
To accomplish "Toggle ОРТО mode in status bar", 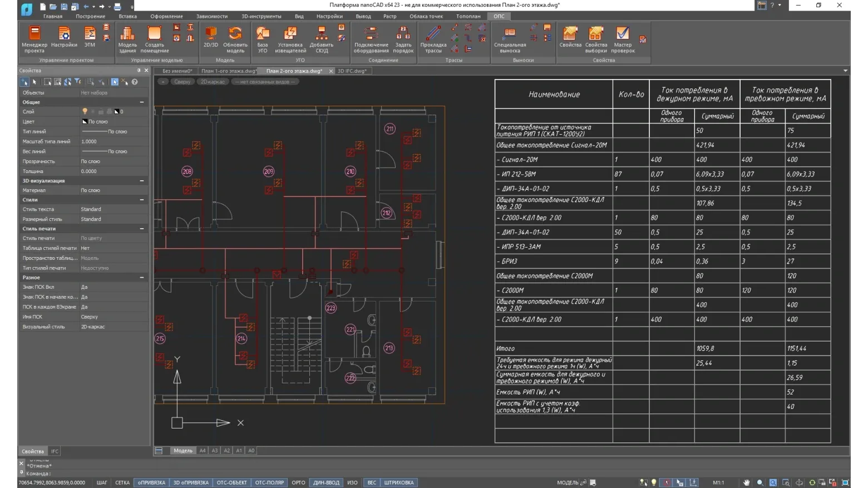I will tap(298, 482).
